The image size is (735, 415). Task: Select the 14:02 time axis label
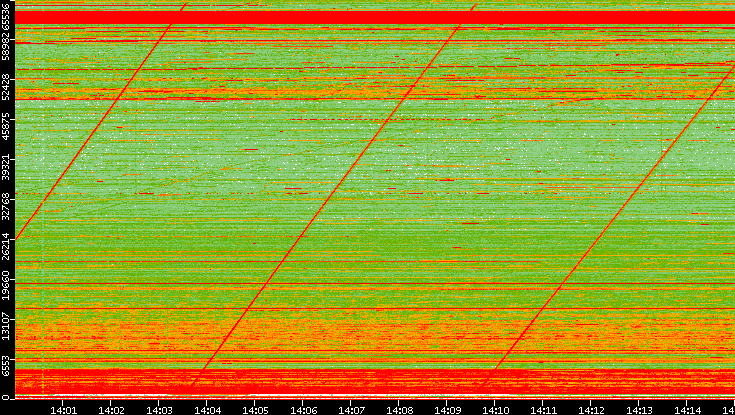(x=111, y=411)
